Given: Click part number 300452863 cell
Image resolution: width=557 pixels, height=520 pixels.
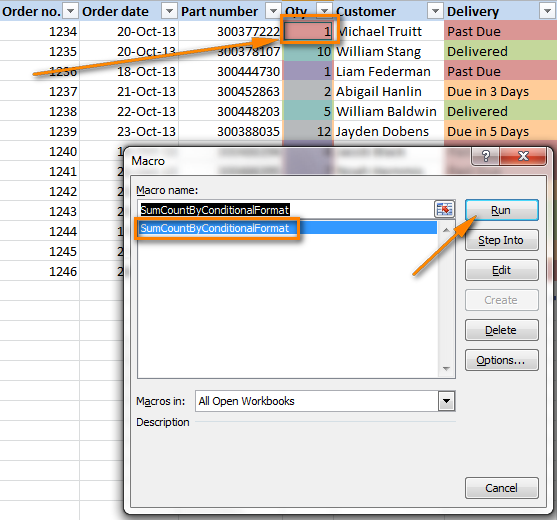Looking at the screenshot, I should pyautogui.click(x=231, y=92).
